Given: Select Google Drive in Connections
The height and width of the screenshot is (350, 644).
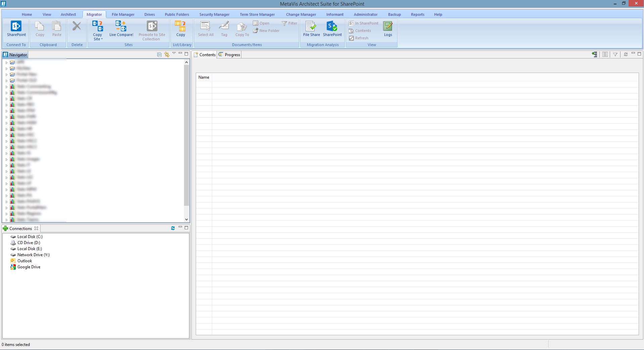Looking at the screenshot, I should (x=29, y=267).
